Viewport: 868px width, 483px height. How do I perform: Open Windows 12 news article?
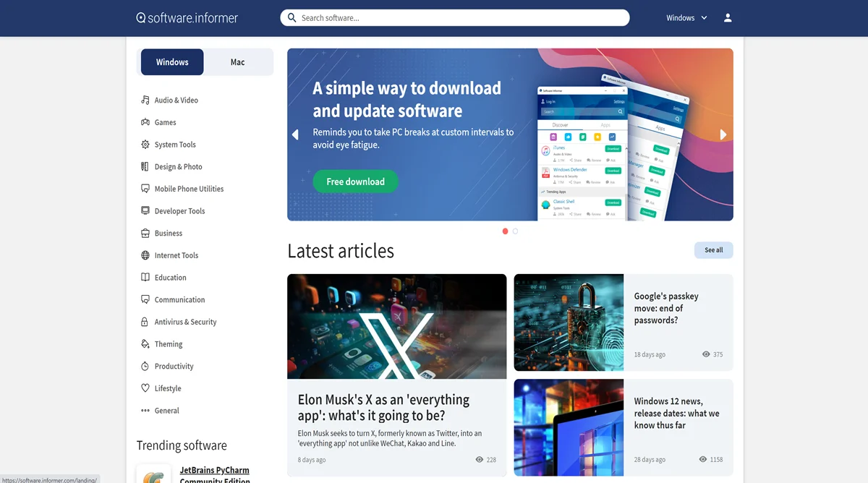point(677,414)
